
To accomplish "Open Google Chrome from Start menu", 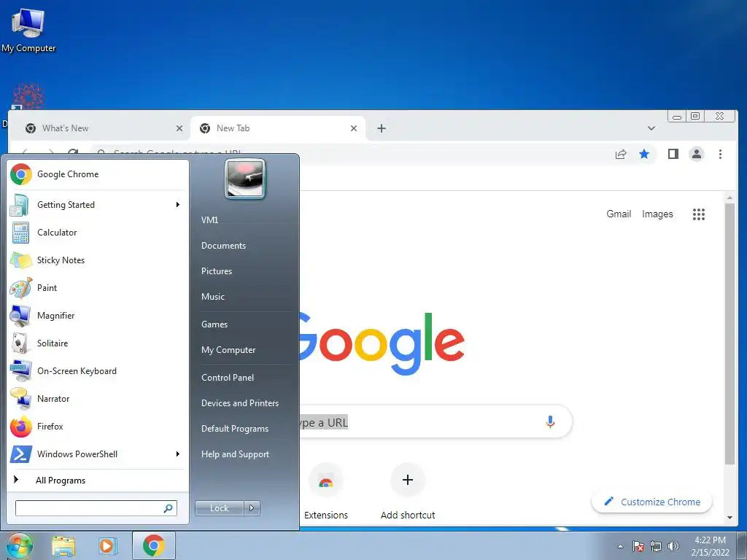I will point(98,174).
